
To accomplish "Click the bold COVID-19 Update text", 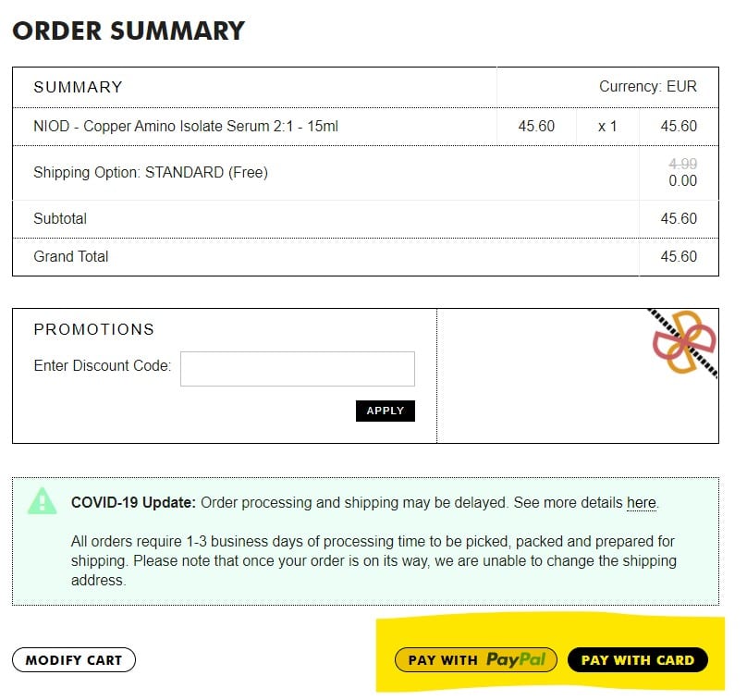I will point(133,503).
